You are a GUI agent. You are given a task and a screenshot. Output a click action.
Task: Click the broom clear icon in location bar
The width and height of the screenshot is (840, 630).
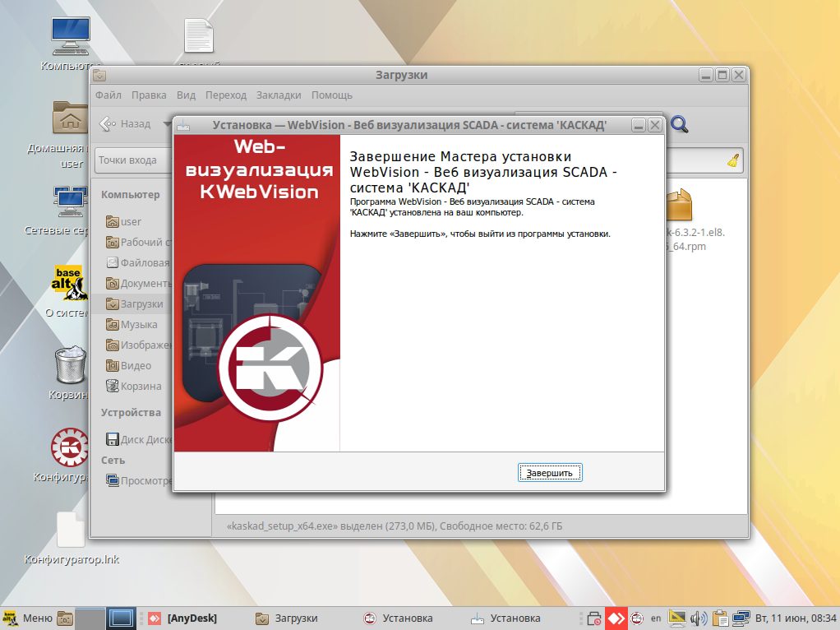pyautogui.click(x=734, y=160)
